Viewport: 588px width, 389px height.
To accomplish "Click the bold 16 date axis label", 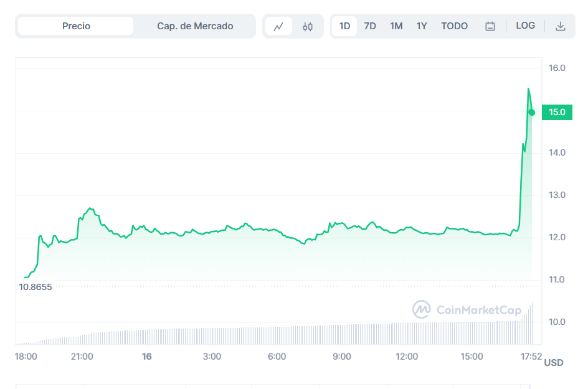I will [x=146, y=357].
